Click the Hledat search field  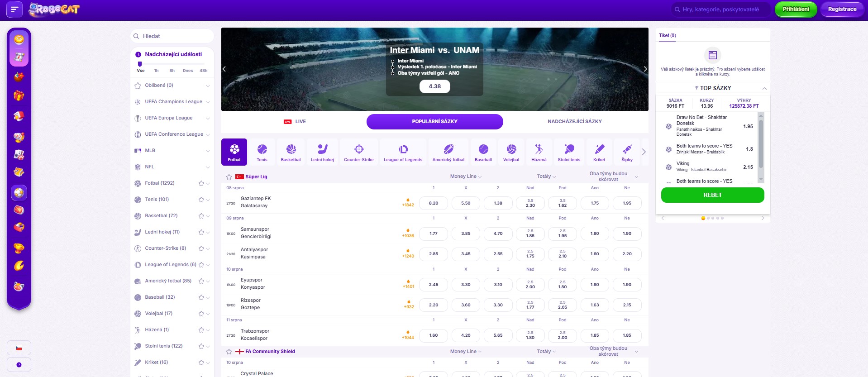(x=172, y=36)
